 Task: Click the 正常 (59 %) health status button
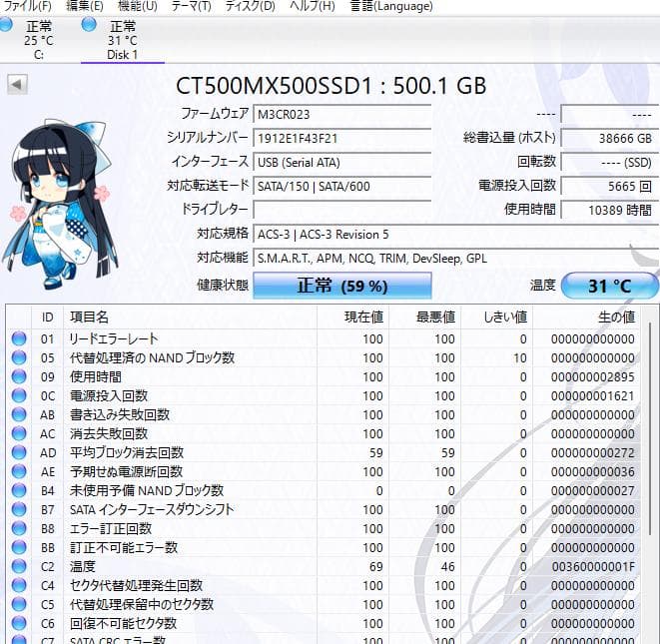click(x=341, y=286)
